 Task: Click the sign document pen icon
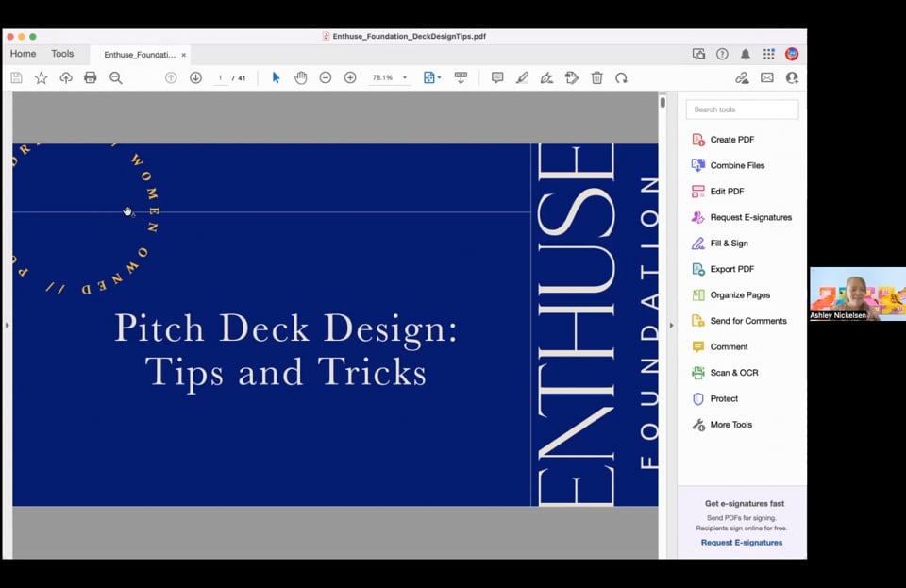click(x=546, y=78)
